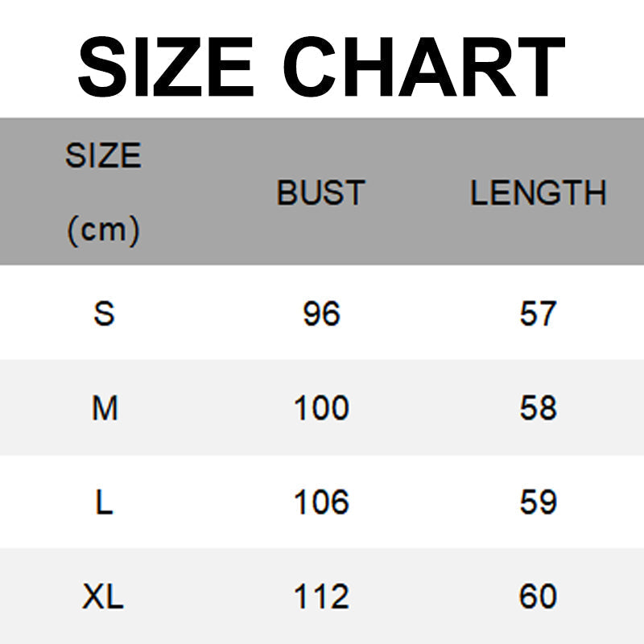Screen dimensions: 644x644
Task: Click the M size cell
Action: (105, 408)
